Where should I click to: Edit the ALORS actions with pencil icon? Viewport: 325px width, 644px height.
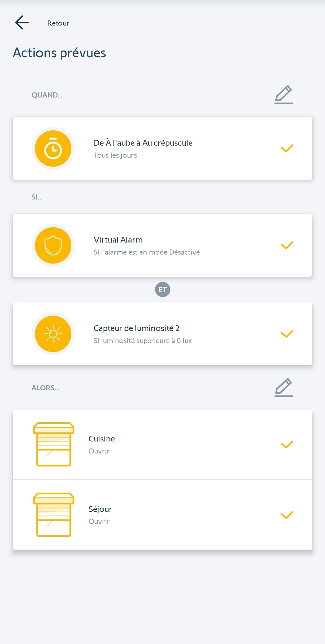[283, 387]
